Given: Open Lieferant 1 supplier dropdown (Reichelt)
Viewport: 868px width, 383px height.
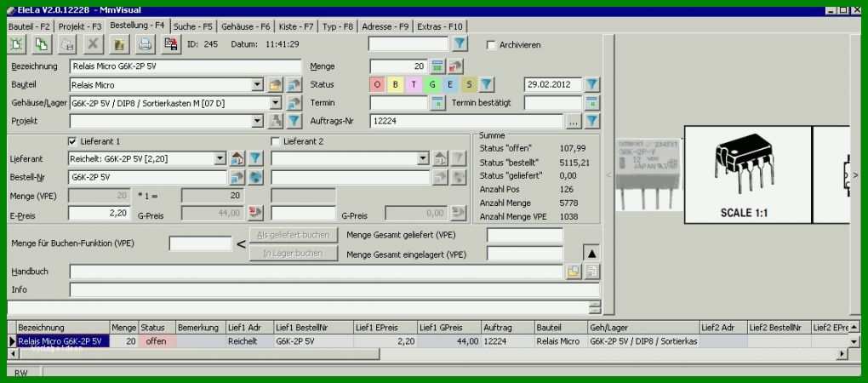Looking at the screenshot, I should (220, 159).
